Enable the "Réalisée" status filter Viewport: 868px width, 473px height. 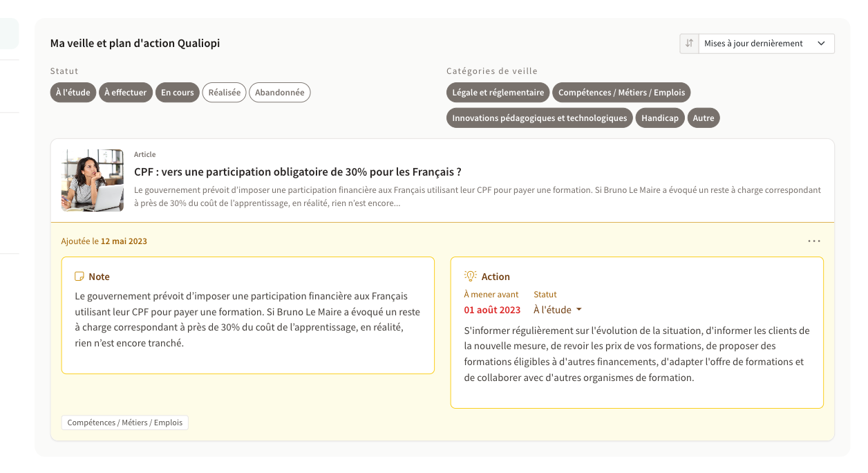(224, 93)
